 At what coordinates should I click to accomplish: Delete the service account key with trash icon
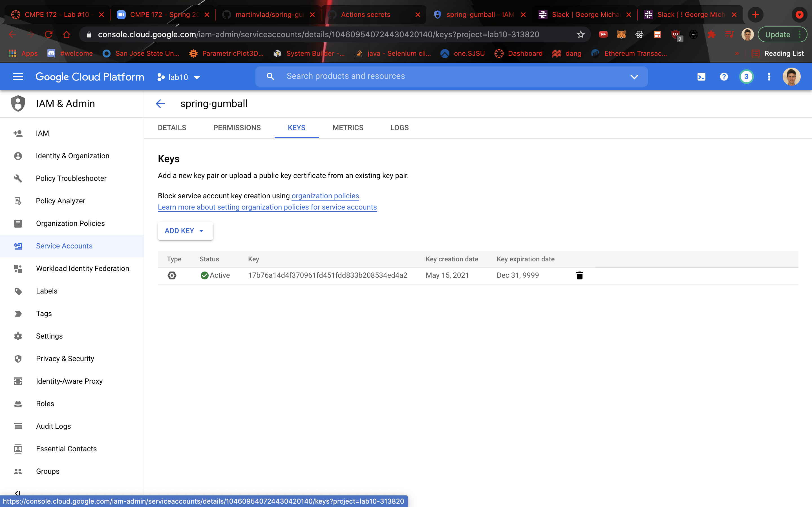579,275
